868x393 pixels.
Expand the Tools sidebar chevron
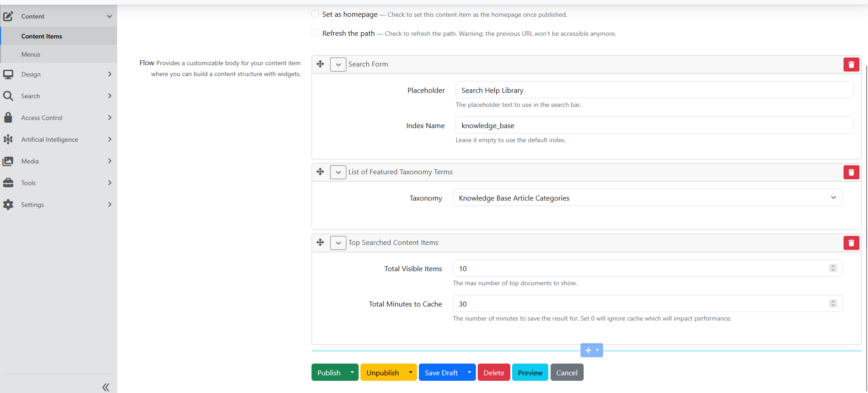(110, 183)
